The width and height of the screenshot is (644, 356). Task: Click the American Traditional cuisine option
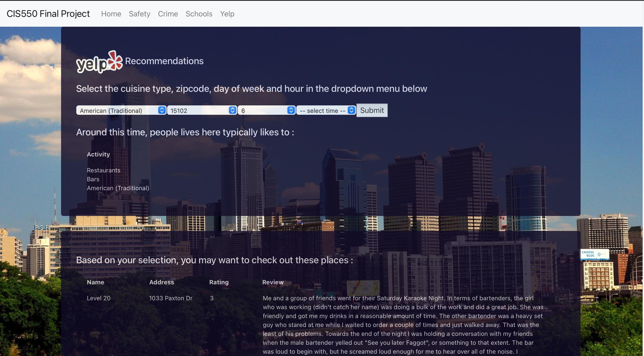[121, 110]
